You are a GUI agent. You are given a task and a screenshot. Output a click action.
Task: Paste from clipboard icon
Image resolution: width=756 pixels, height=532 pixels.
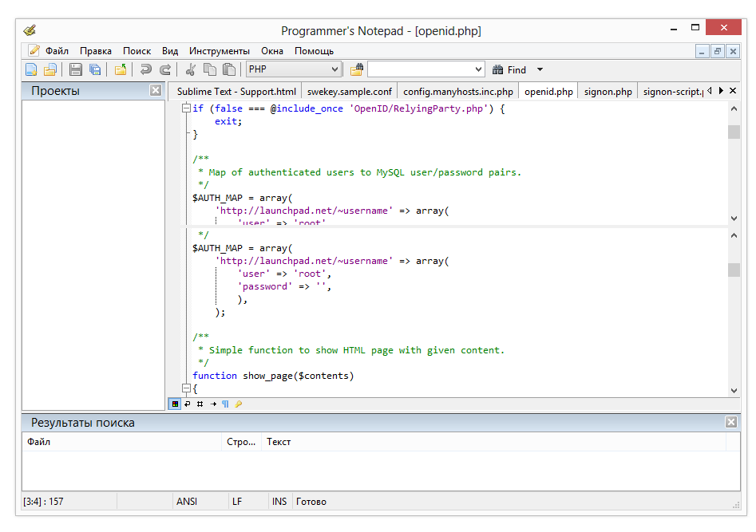click(x=229, y=69)
